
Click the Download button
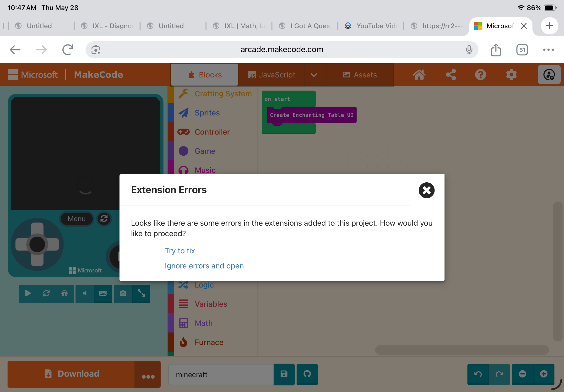[x=71, y=374]
